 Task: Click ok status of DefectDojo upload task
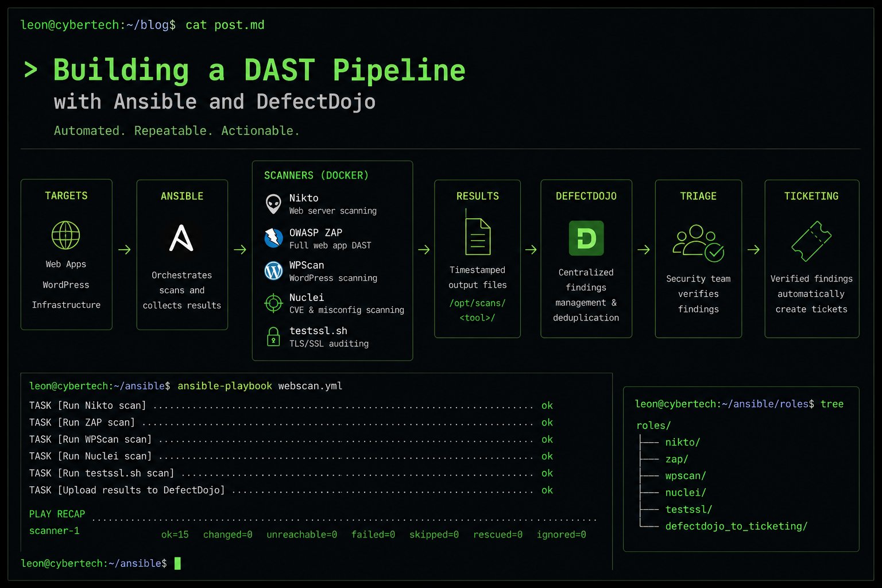[x=547, y=490]
